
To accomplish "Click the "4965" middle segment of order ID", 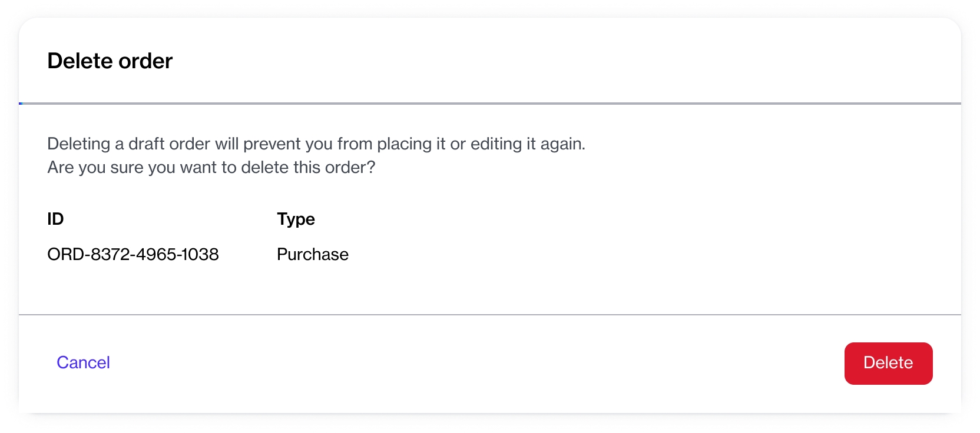I will (x=155, y=254).
